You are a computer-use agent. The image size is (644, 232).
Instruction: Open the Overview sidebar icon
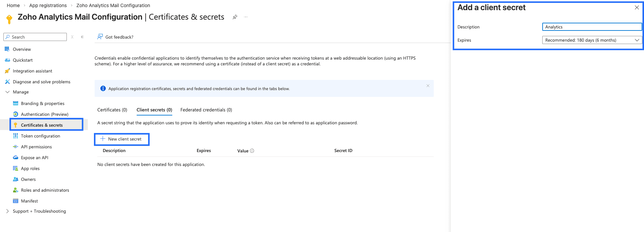(7, 49)
